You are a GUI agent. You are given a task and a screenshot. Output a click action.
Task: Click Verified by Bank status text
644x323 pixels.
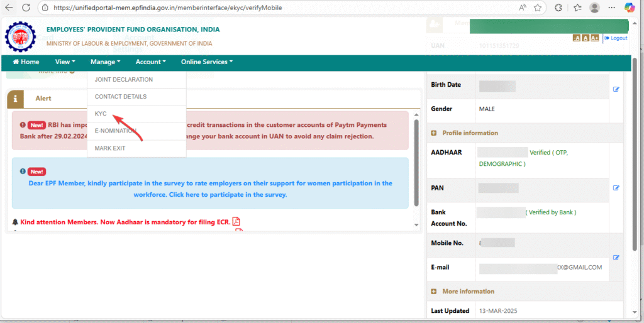pos(551,212)
